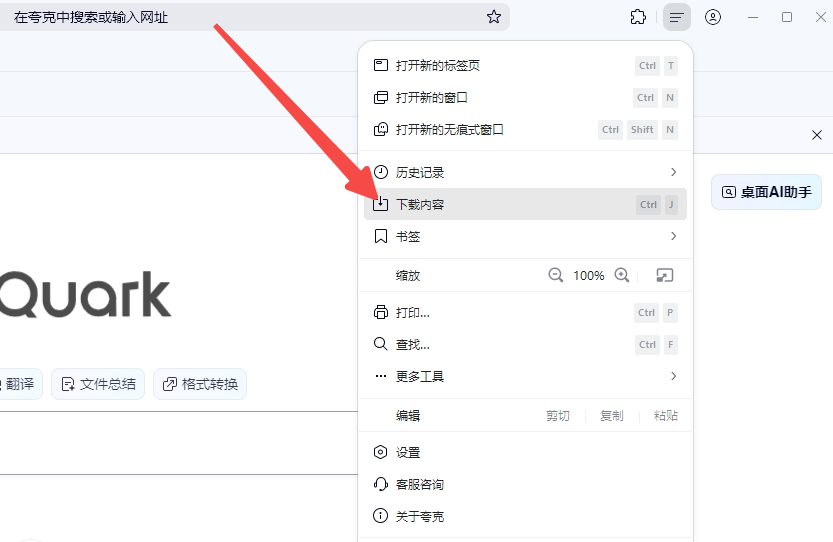Expand the 历史记录 submenu arrow
Viewport: 833px width, 542px height.
click(673, 172)
